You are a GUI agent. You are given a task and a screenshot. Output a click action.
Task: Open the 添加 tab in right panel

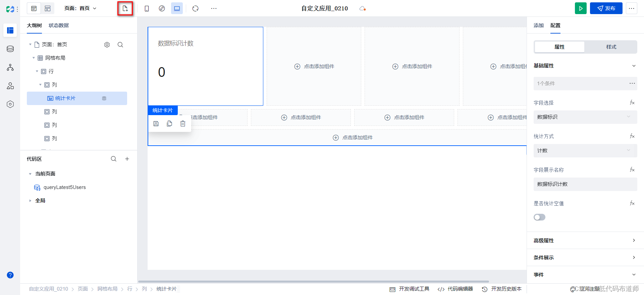click(x=539, y=26)
